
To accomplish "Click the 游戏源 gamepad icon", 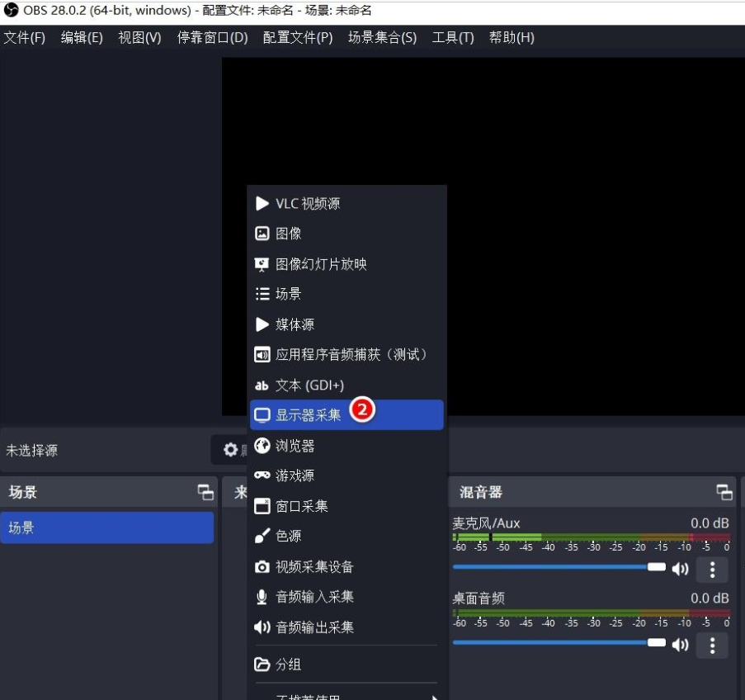I will point(262,475).
